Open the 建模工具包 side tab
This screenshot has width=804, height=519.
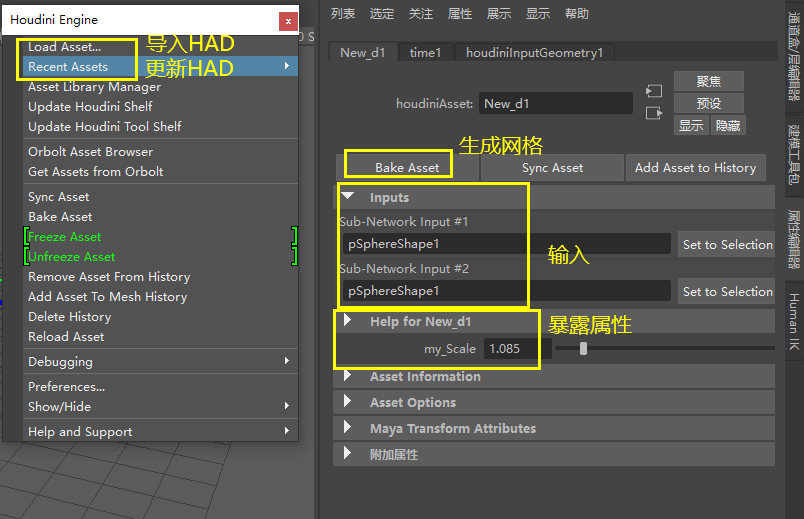click(x=794, y=155)
